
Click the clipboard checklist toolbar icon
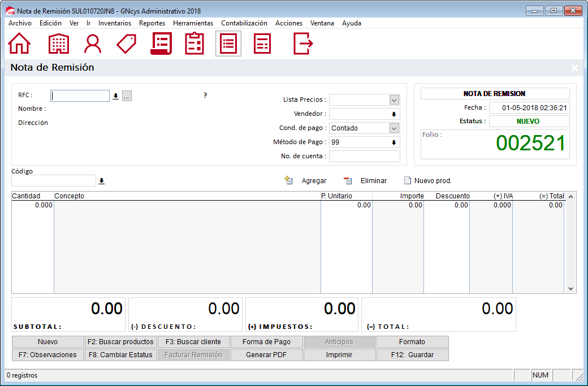(x=194, y=44)
